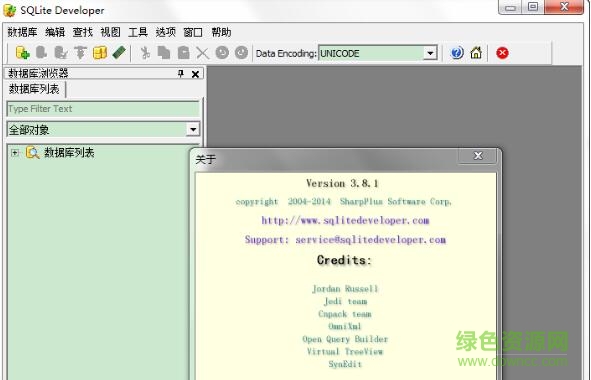This screenshot has height=380, width=591.
Task: Click the second grayed database toolbar icon
Action: click(x=41, y=52)
